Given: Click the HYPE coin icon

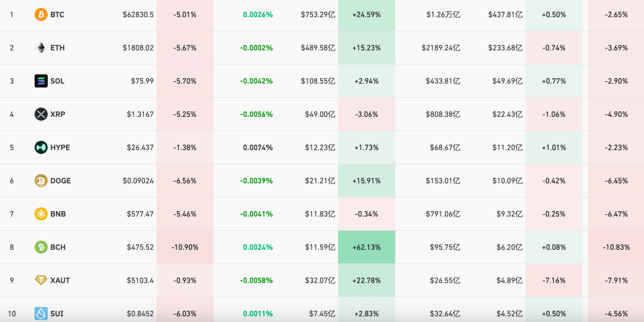Looking at the screenshot, I should 41,147.
